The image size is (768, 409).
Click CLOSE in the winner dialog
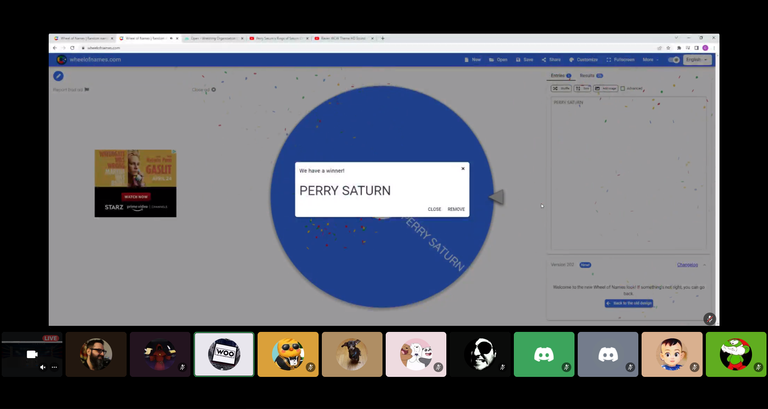[434, 209]
